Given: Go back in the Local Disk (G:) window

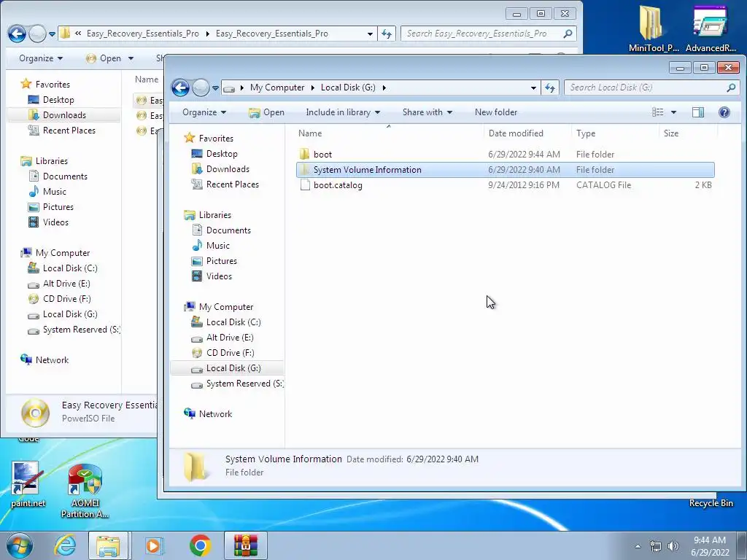Looking at the screenshot, I should tap(181, 87).
